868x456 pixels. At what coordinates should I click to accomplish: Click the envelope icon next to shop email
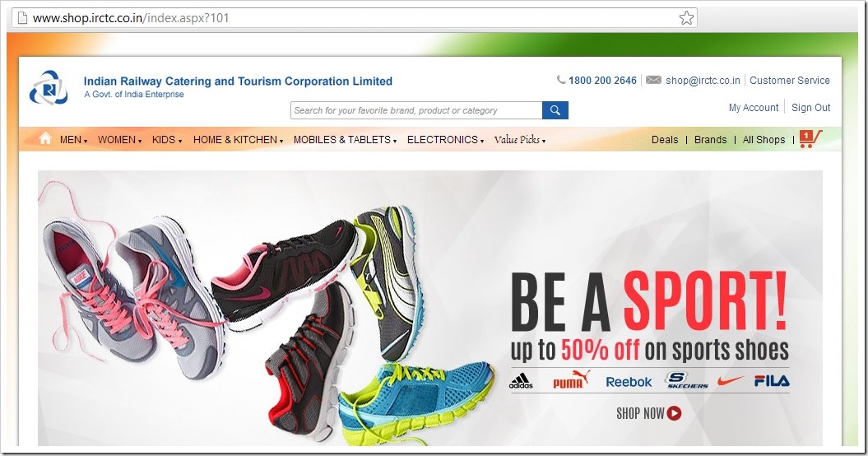653,80
